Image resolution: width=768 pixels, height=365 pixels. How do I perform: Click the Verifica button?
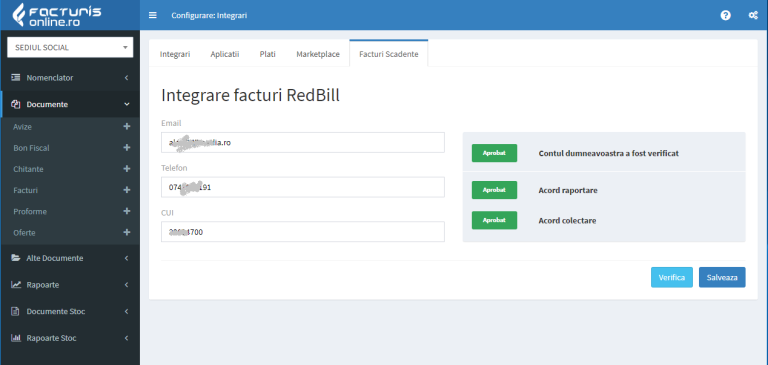[672, 277]
